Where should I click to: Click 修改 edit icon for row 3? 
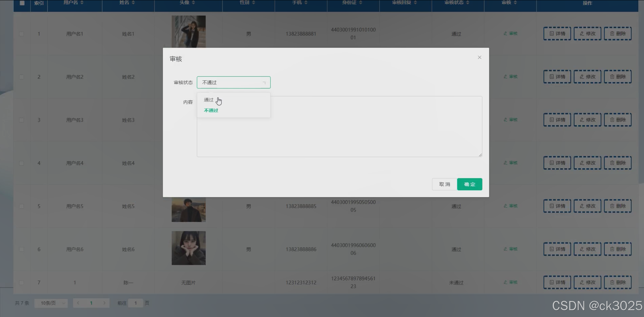click(582, 120)
